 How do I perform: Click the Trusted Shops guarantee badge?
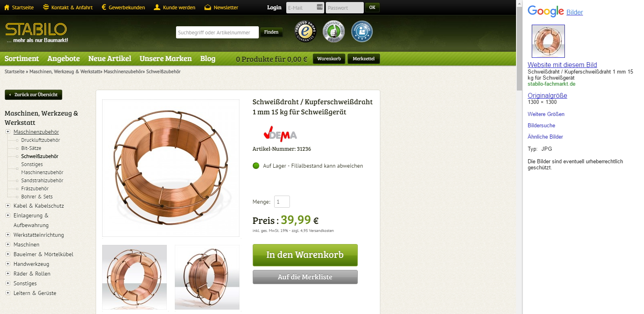click(x=306, y=31)
